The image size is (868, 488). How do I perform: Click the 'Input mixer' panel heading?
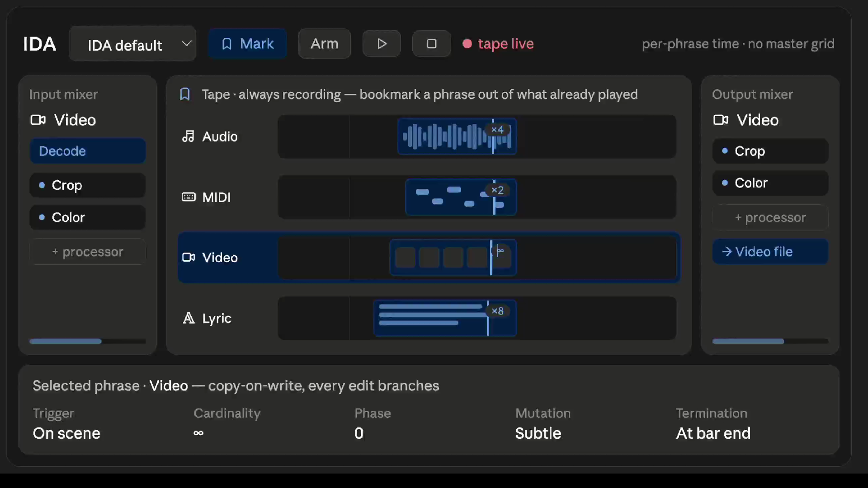click(x=63, y=94)
